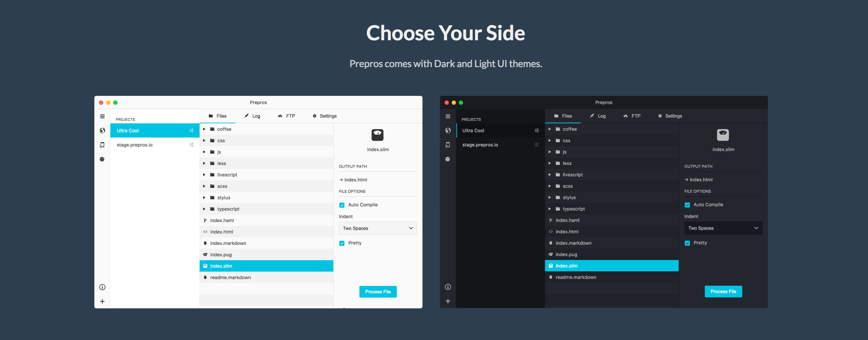Select index.pug file in light window
The height and width of the screenshot is (340, 868).
[x=266, y=254]
